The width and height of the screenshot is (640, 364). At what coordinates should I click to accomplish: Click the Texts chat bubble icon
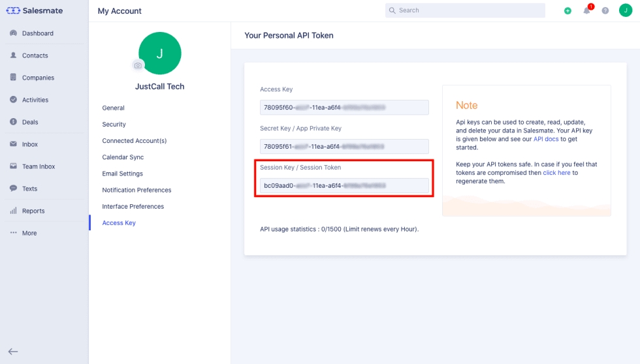pyautogui.click(x=14, y=189)
